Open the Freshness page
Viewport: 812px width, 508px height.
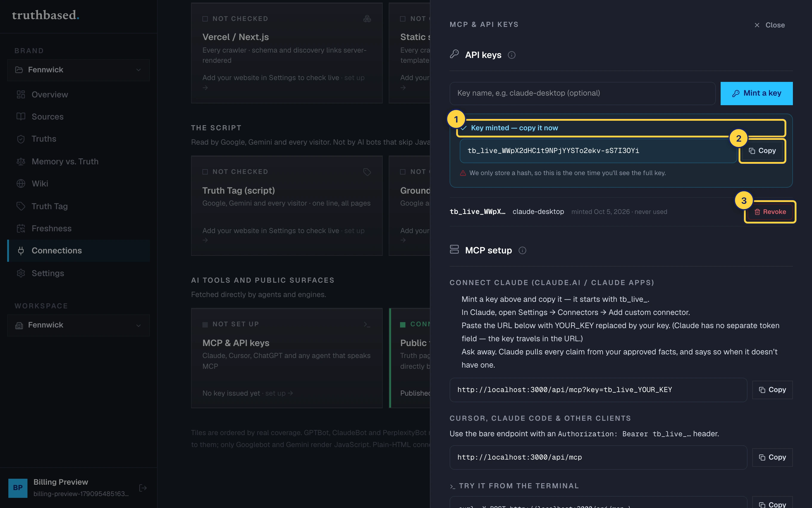tap(79, 229)
